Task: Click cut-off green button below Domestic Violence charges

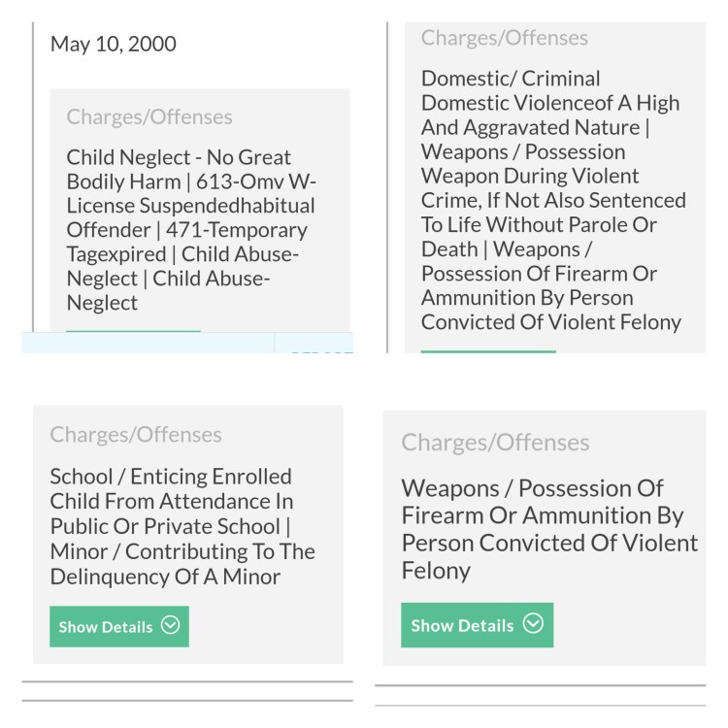Action: coord(488,351)
